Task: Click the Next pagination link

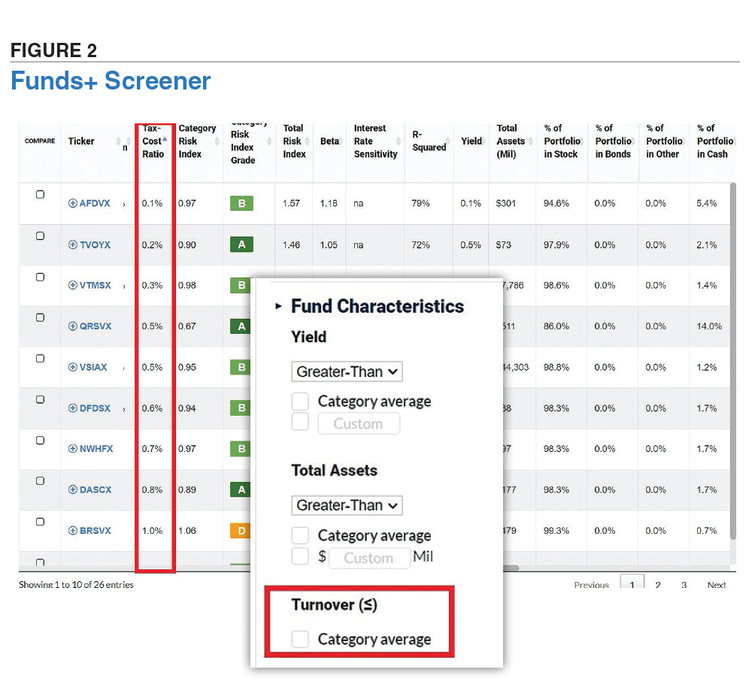Action: (717, 585)
